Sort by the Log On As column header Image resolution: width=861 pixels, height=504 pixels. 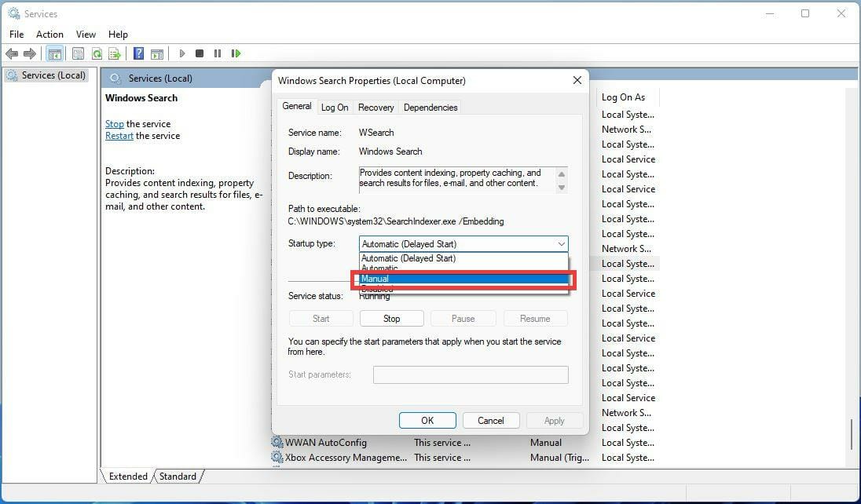coord(627,97)
